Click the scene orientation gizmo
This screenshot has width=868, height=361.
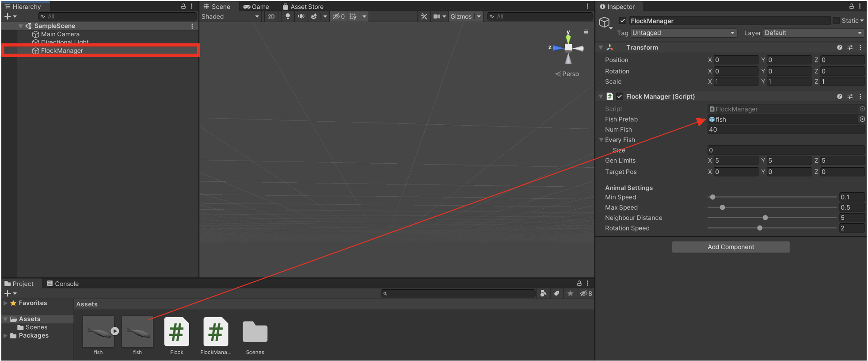(568, 47)
